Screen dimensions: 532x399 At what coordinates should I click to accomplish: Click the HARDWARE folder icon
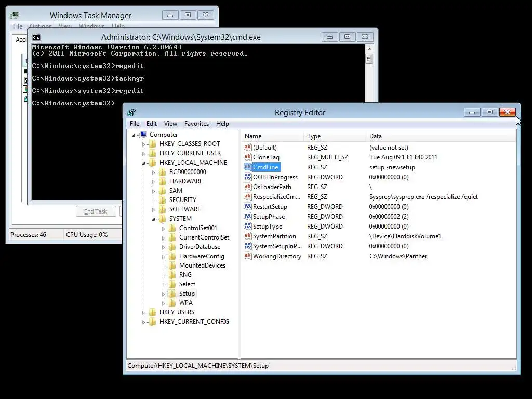click(x=163, y=181)
